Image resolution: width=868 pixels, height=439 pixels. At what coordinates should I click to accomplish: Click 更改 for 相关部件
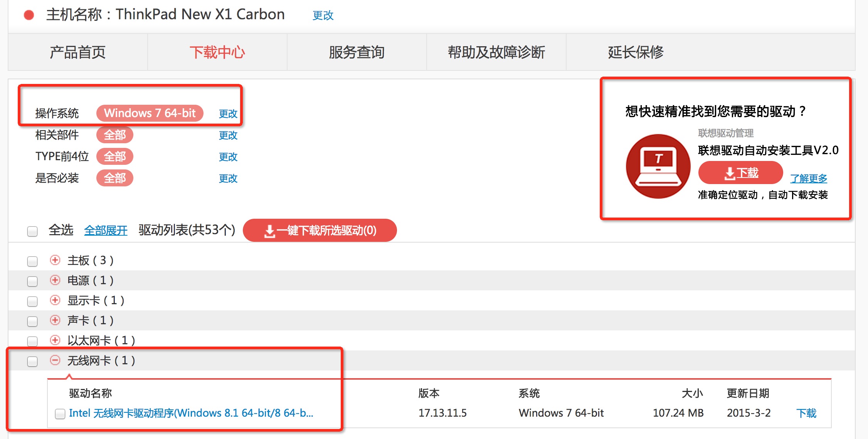228,135
